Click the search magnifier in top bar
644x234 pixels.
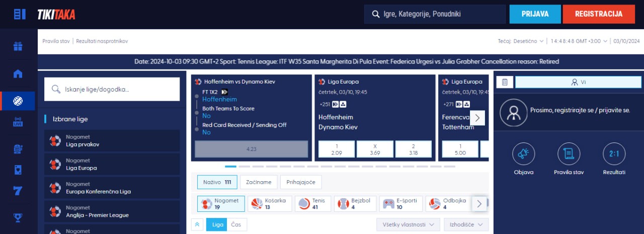[x=375, y=14]
